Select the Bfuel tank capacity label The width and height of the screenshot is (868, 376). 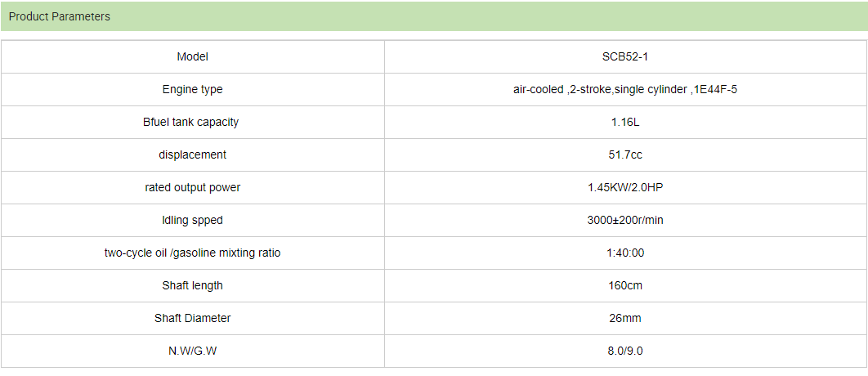click(193, 123)
